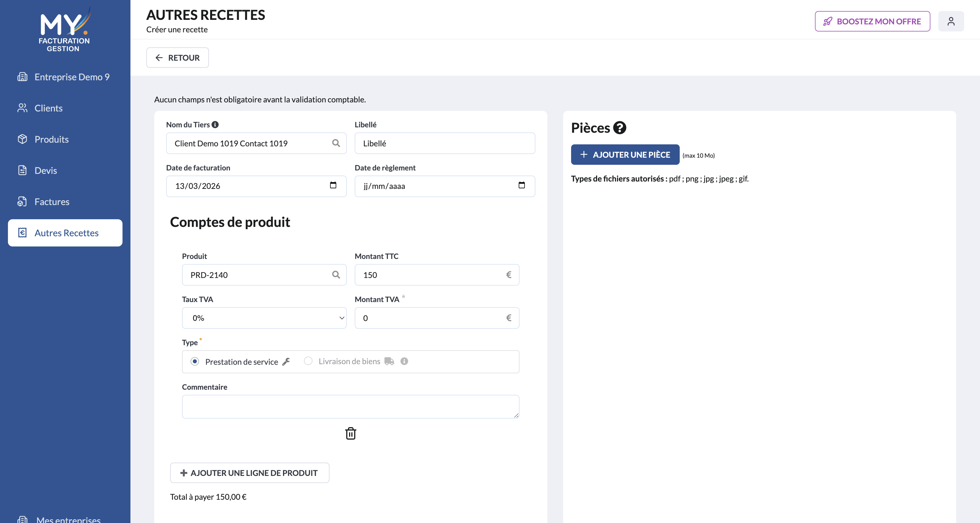This screenshot has width=980, height=523.
Task: Click the Date de règlement field
Action: pyautogui.click(x=445, y=186)
